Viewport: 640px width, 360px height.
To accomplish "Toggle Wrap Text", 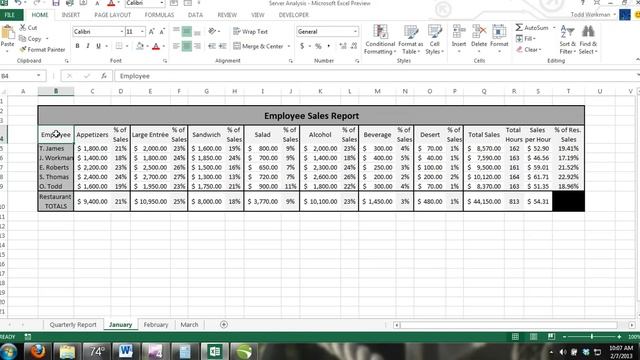I will 250,31.
